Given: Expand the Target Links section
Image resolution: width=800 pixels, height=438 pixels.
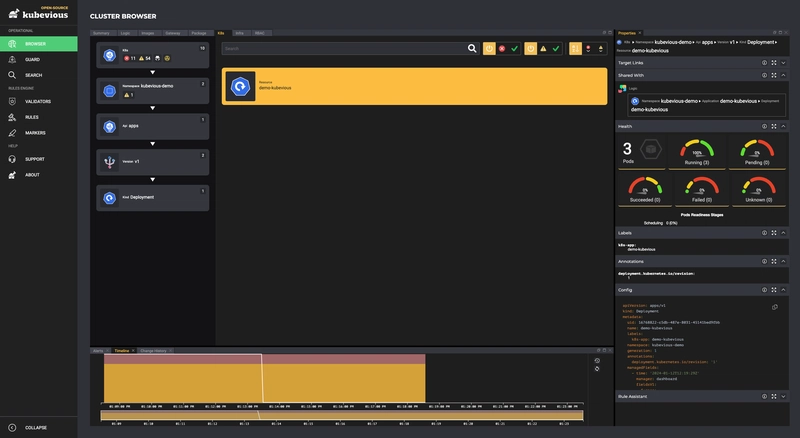Looking at the screenshot, I should pyautogui.click(x=784, y=62).
